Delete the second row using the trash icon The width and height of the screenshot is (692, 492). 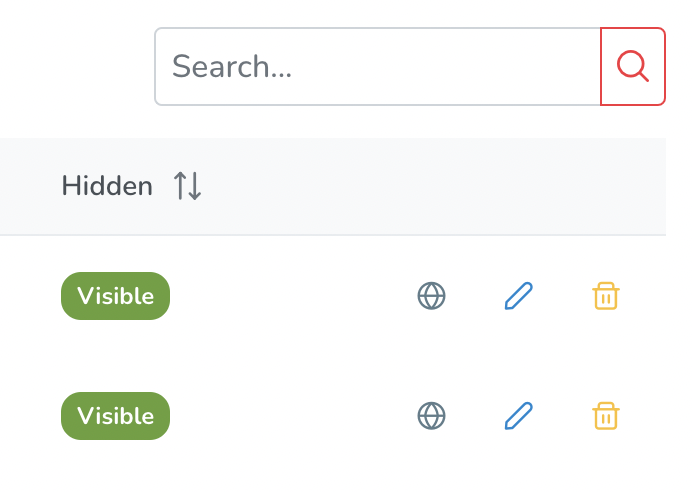tap(606, 416)
